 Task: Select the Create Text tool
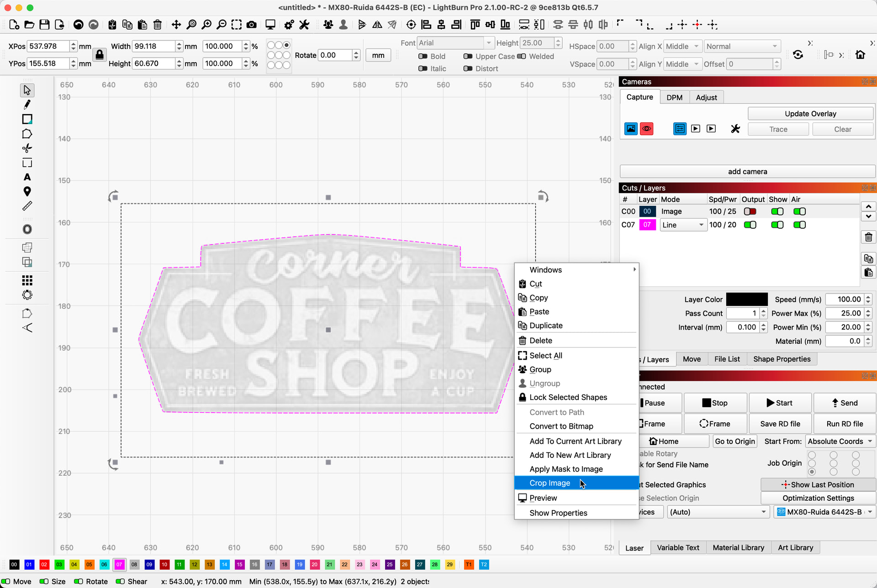tap(27, 177)
